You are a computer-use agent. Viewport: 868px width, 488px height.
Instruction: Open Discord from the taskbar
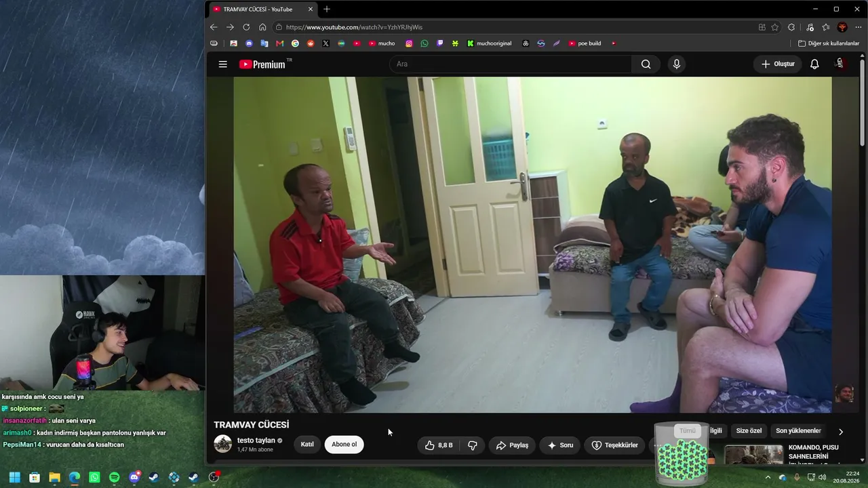point(134,477)
